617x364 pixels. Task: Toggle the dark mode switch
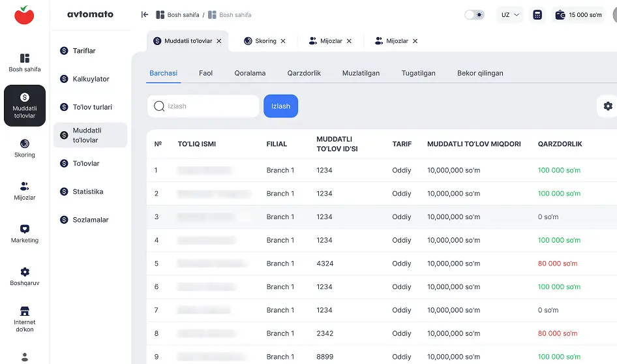click(474, 14)
